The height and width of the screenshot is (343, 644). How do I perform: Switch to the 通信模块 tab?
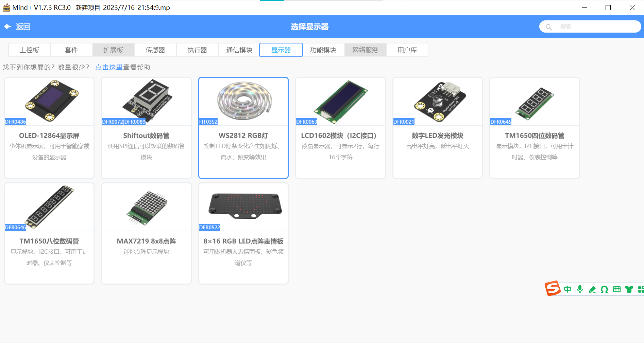(x=239, y=50)
